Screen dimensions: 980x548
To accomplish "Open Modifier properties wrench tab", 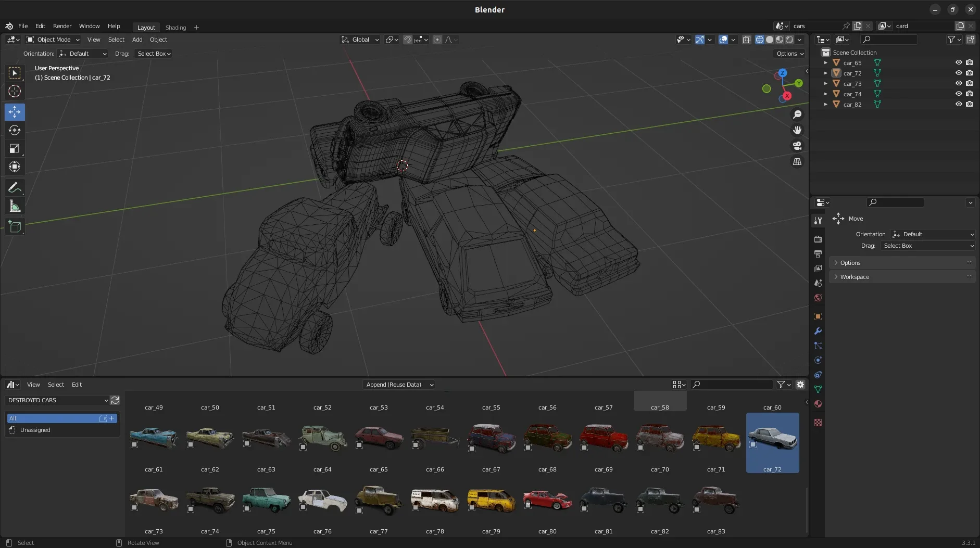I will [818, 331].
